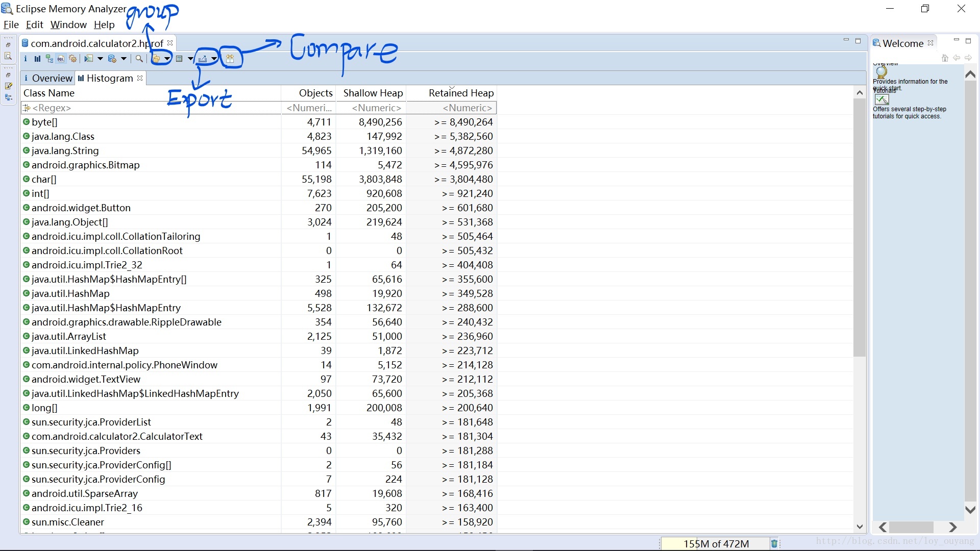The image size is (980, 551).
Task: Sort by Retained Heap column header
Action: [460, 93]
